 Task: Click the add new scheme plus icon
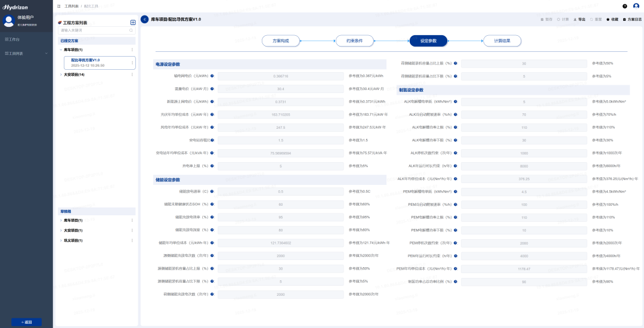pyautogui.click(x=133, y=23)
